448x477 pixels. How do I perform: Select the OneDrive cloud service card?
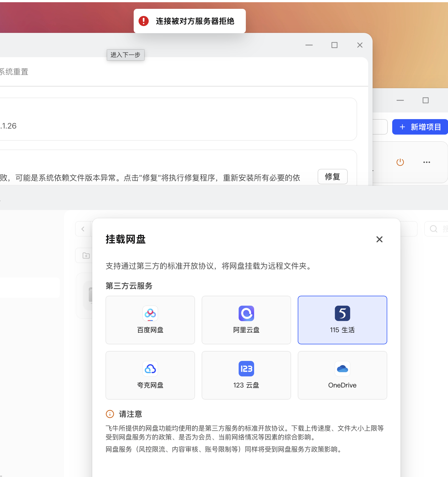[x=342, y=375]
